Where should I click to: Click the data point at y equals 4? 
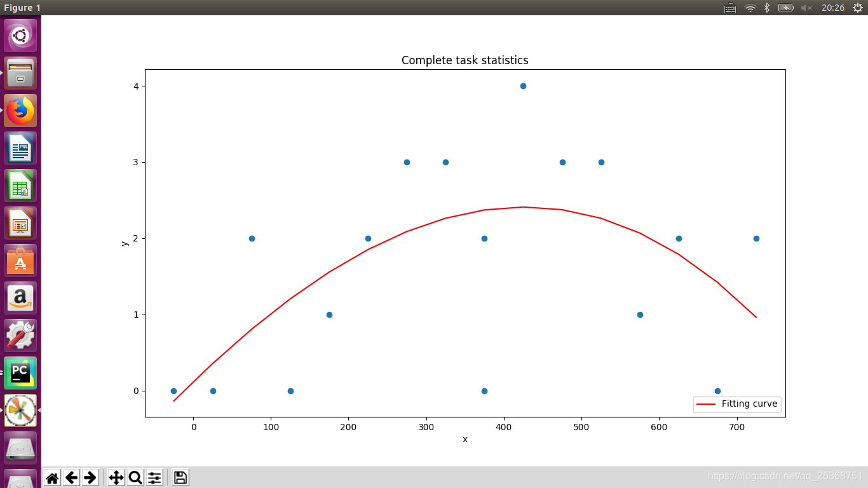coord(523,86)
